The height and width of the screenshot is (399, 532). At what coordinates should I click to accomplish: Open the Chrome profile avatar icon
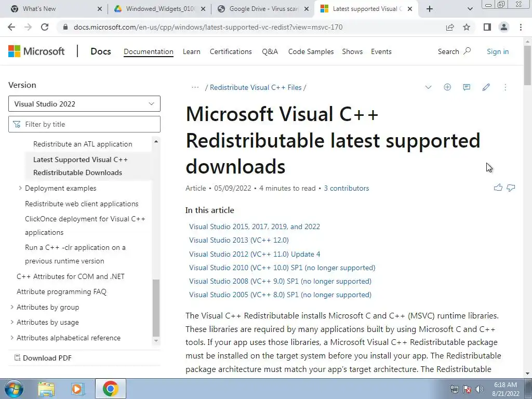click(504, 27)
